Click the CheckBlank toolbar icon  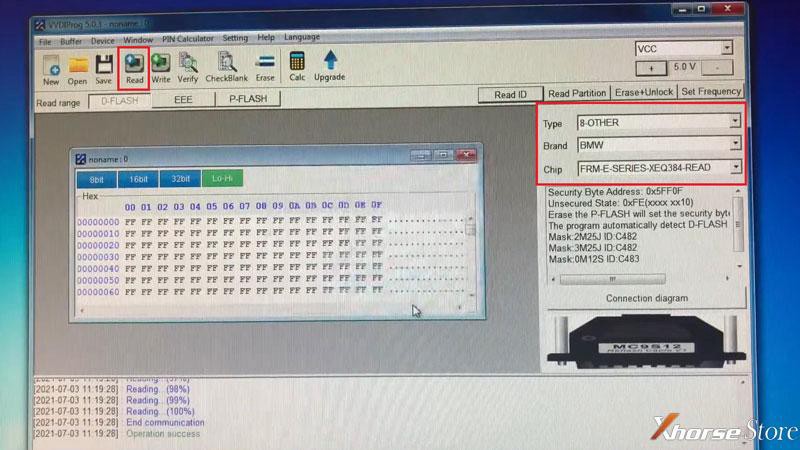(x=227, y=67)
